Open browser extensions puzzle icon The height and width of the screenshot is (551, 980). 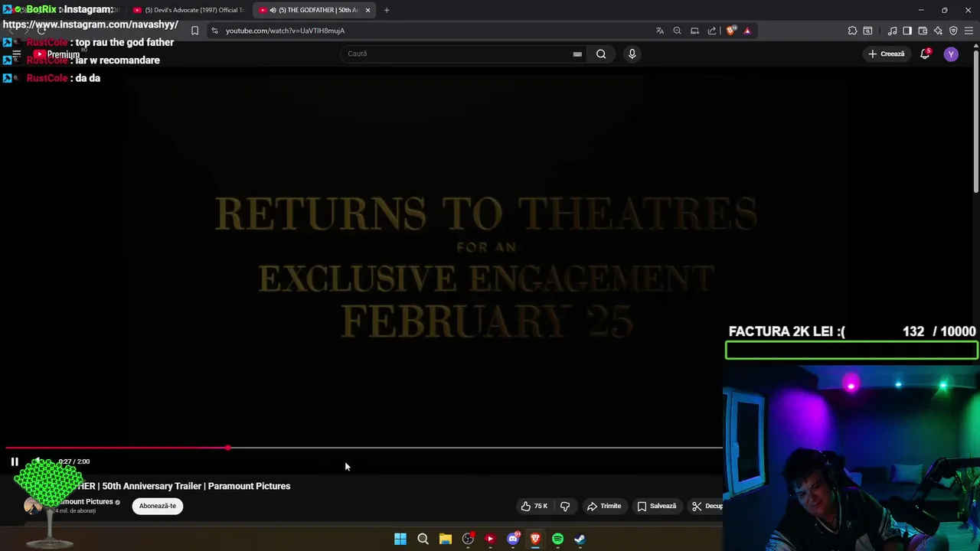tap(852, 31)
